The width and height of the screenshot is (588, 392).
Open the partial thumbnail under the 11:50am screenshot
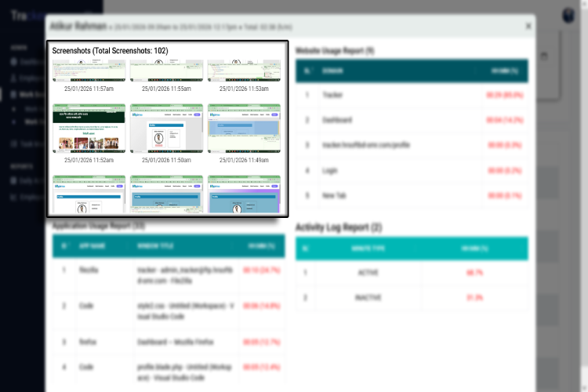pyautogui.click(x=166, y=194)
